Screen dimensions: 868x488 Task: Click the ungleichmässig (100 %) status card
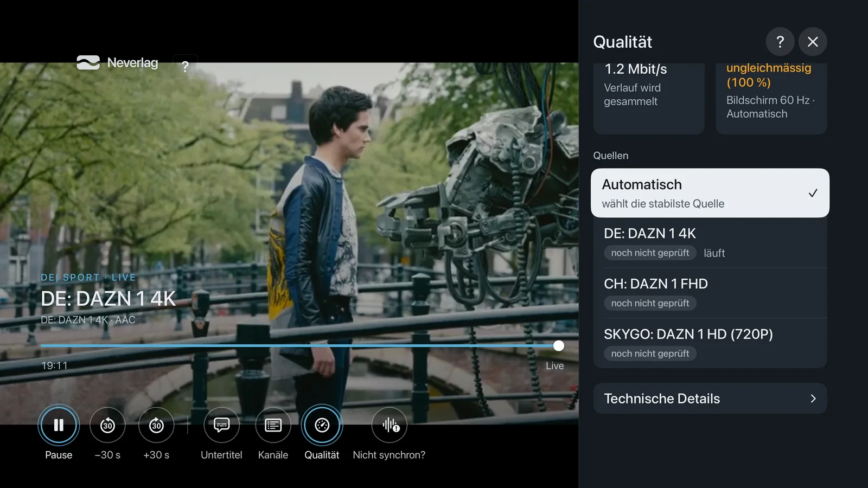(x=771, y=99)
